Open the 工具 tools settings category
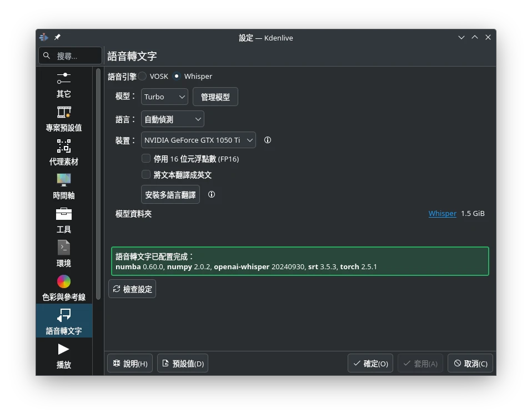 click(x=64, y=220)
